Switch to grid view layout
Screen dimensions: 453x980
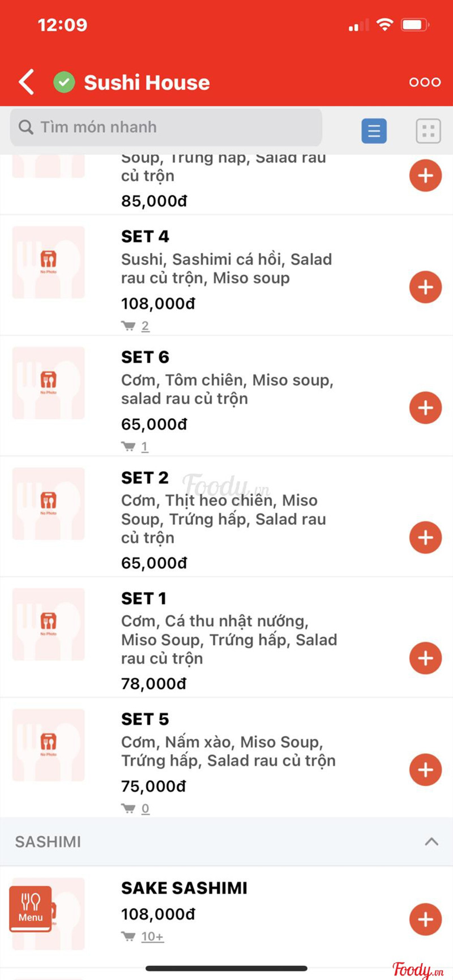pyautogui.click(x=428, y=131)
